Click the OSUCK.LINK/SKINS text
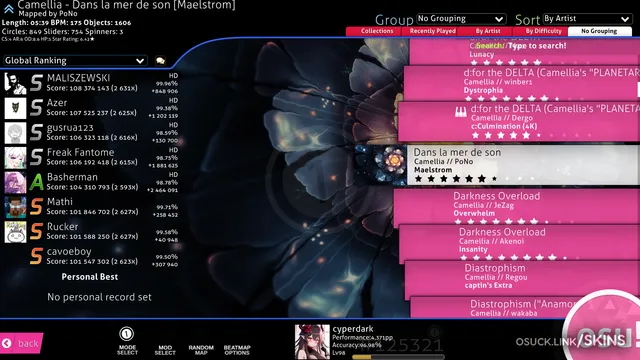640x360 pixels. click(571, 341)
